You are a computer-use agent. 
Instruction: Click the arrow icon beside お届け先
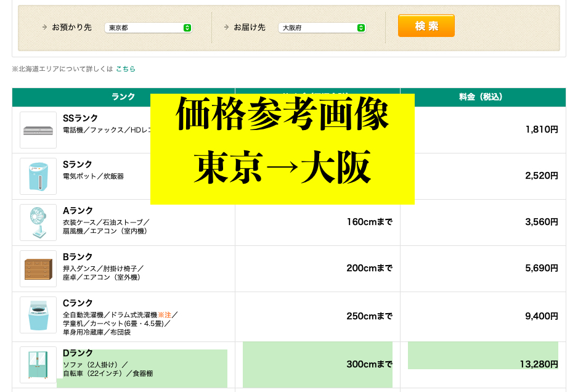(x=227, y=28)
